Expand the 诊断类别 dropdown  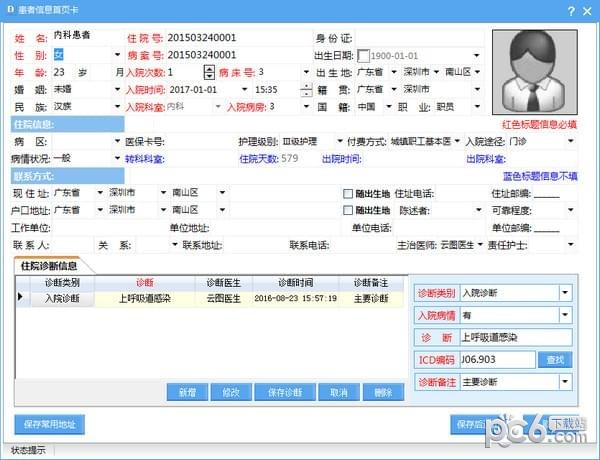[x=565, y=293]
